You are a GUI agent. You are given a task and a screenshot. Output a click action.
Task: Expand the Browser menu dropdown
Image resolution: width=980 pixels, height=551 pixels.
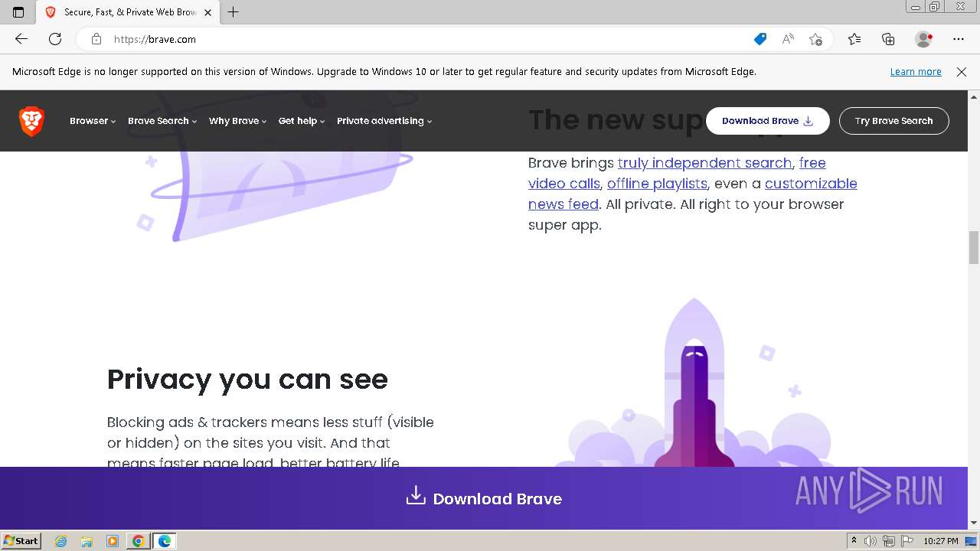point(93,121)
